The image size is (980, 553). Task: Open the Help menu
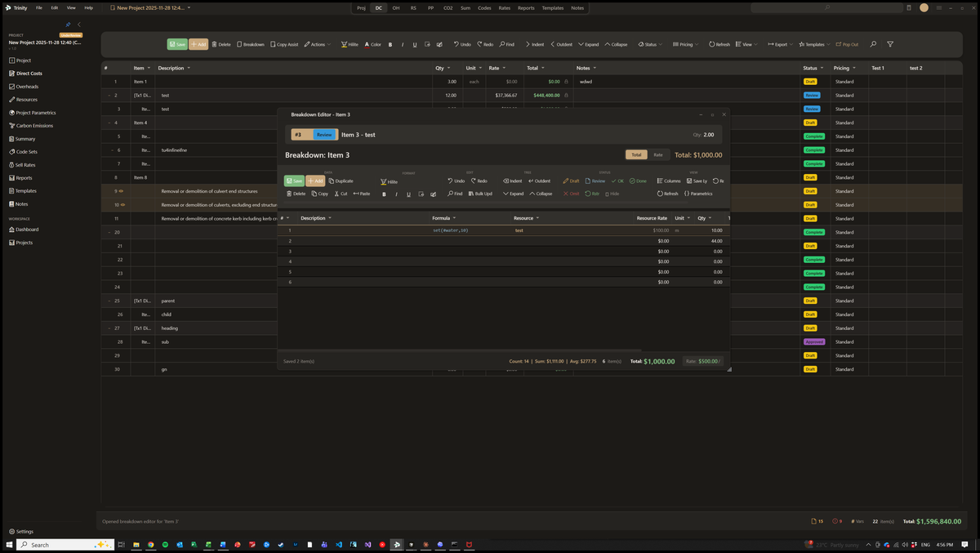click(x=88, y=7)
